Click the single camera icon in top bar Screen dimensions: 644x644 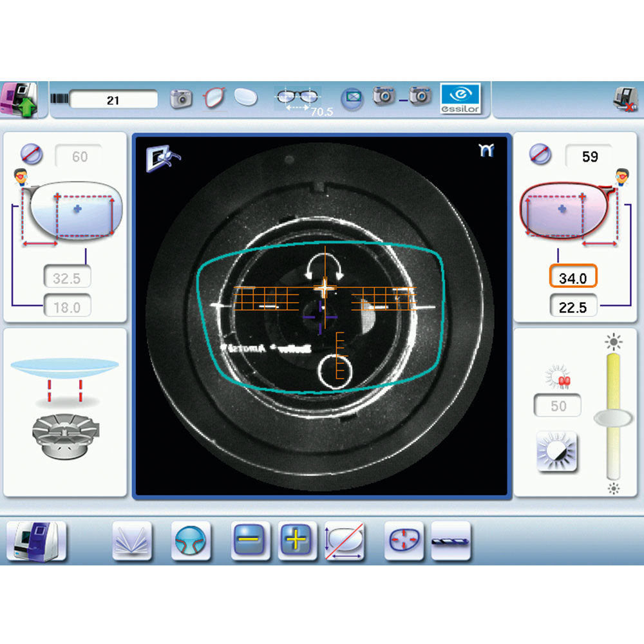point(181,98)
